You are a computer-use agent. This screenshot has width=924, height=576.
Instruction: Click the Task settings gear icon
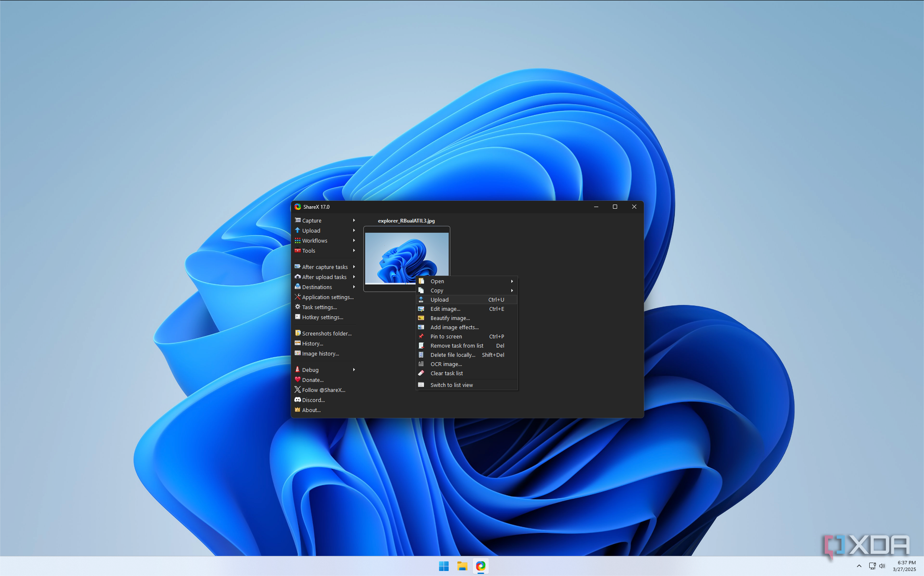[x=298, y=307]
